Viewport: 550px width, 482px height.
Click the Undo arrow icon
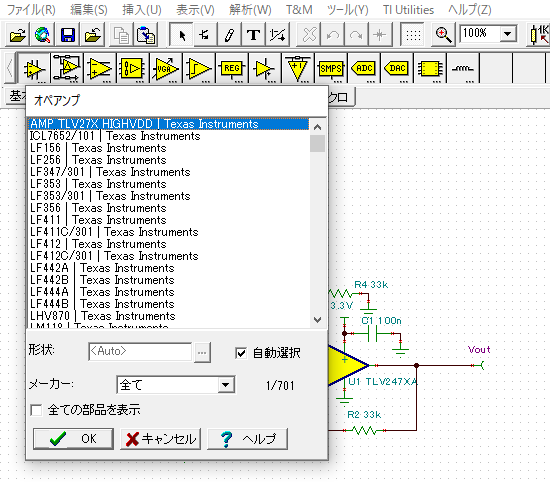(x=333, y=35)
